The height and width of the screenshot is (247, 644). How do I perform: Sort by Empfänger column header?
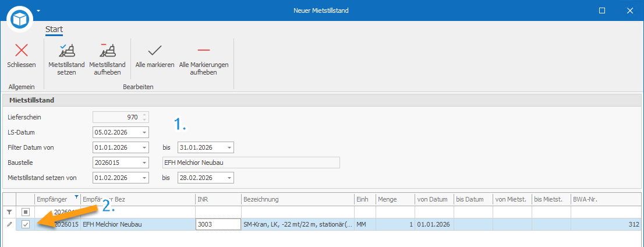58,199
